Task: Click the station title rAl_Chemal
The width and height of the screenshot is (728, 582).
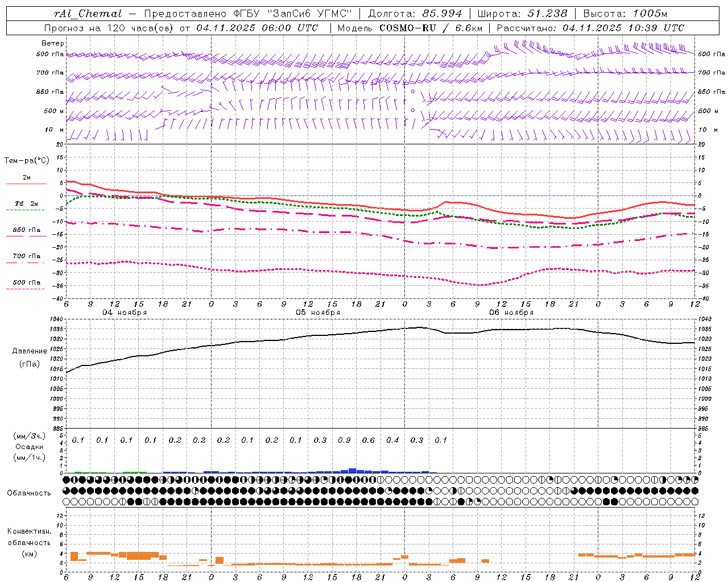Action: pyautogui.click(x=88, y=14)
